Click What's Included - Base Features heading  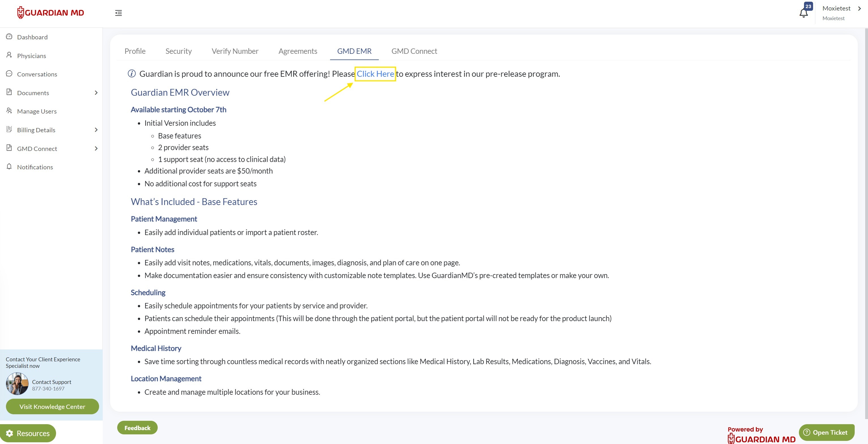[194, 202]
